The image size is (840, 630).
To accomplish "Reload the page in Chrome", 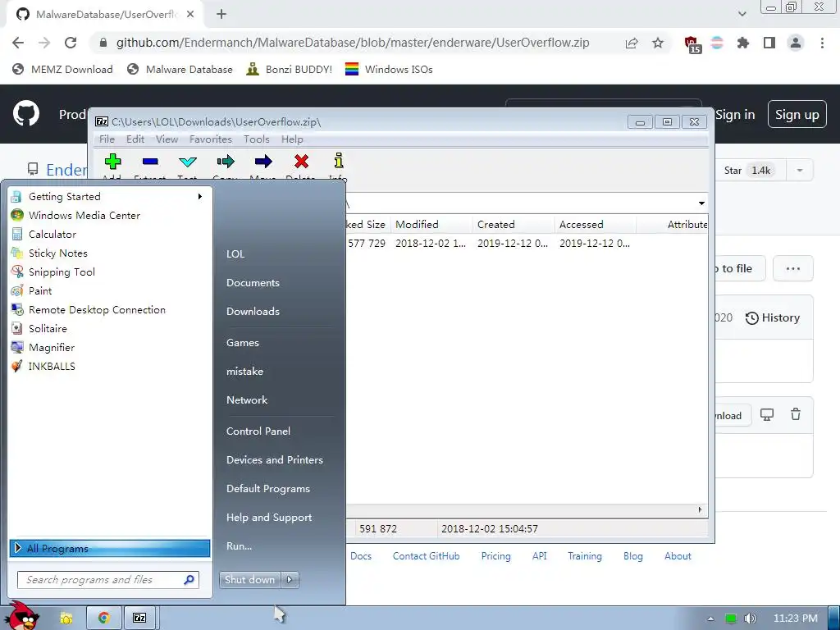I will coord(71,43).
